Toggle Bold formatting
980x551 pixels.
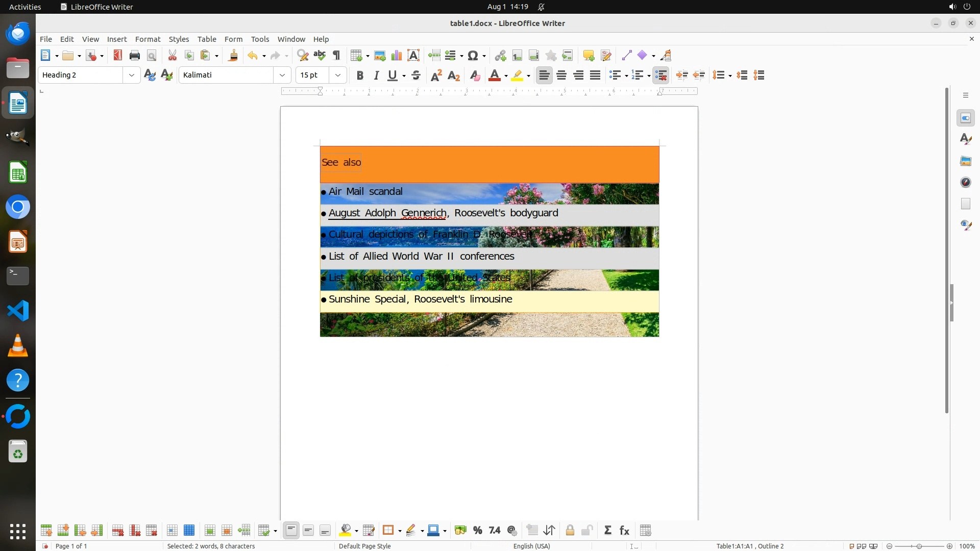(x=360, y=76)
